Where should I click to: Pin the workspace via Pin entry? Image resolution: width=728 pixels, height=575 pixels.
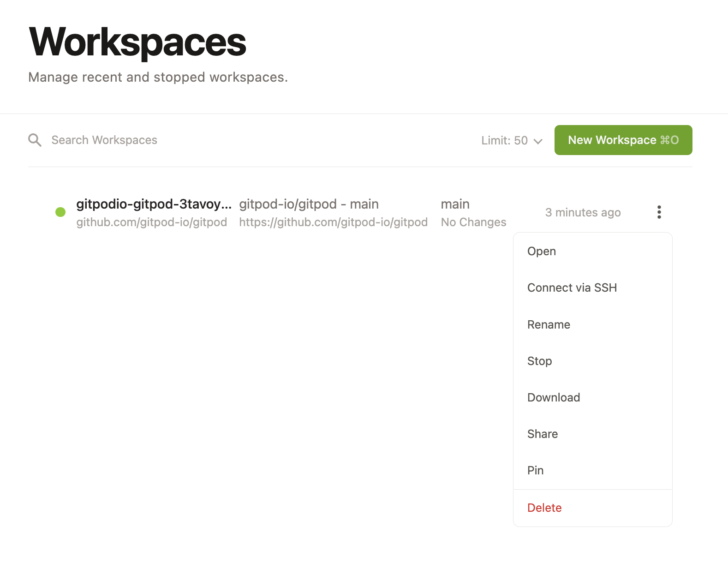pos(593,470)
